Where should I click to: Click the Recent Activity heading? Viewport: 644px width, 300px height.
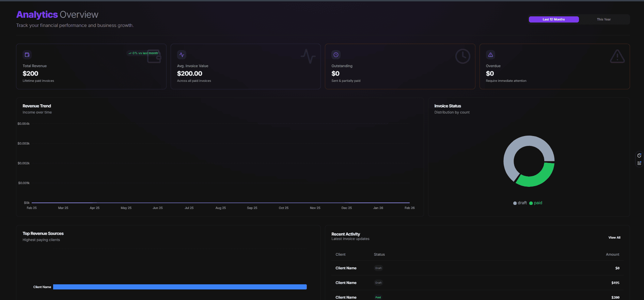[x=346, y=234]
